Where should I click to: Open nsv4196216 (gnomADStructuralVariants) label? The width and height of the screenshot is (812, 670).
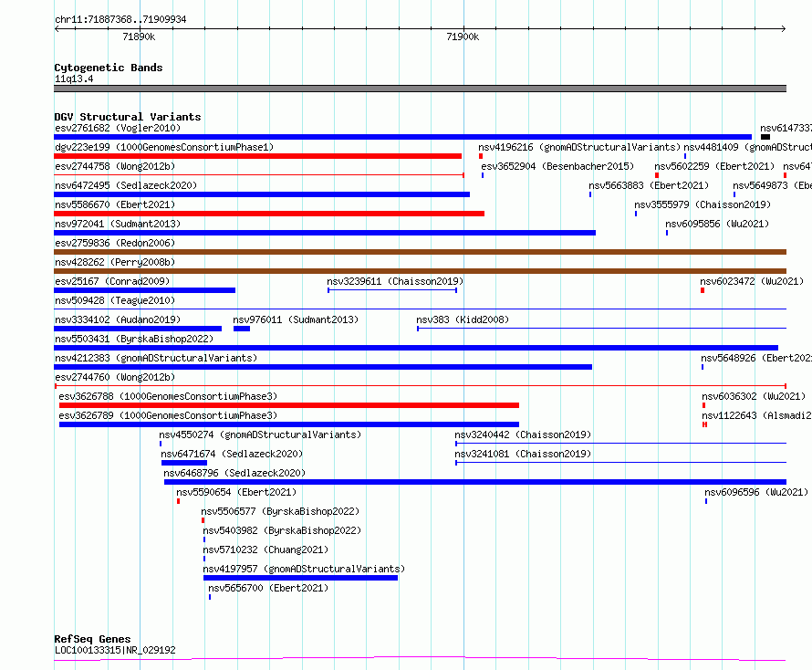pos(579,147)
